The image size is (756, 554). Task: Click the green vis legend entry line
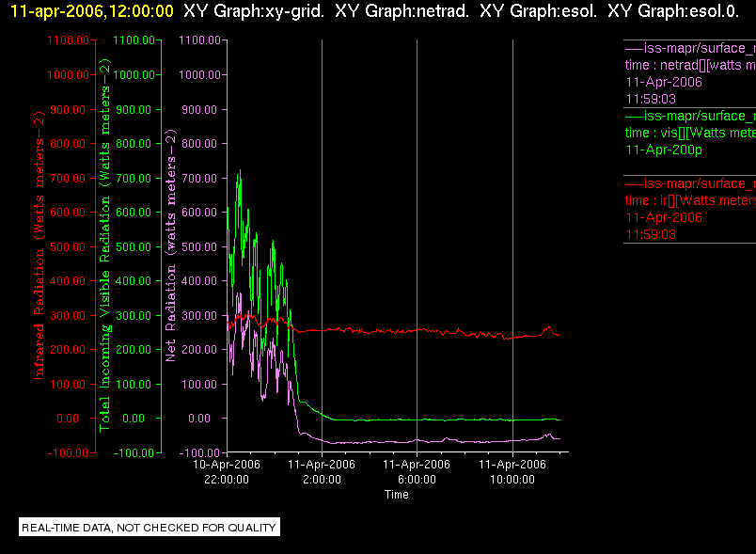[690, 116]
